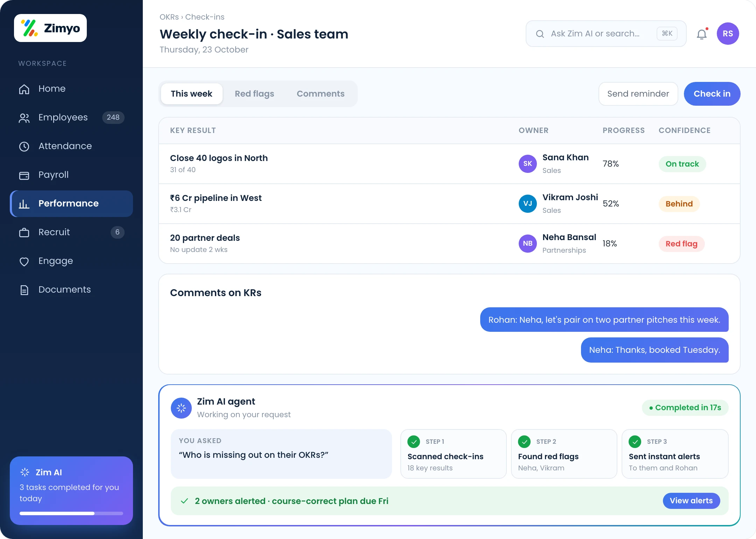
Task: Click the Completed in 17s status badge
Action: tap(685, 408)
